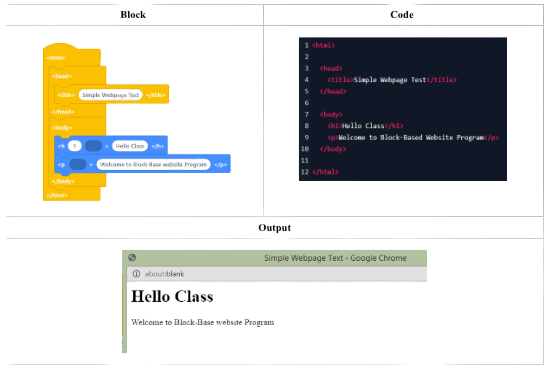Click code line 5 </head> tag
The width and height of the screenshot is (550, 371).
point(333,91)
